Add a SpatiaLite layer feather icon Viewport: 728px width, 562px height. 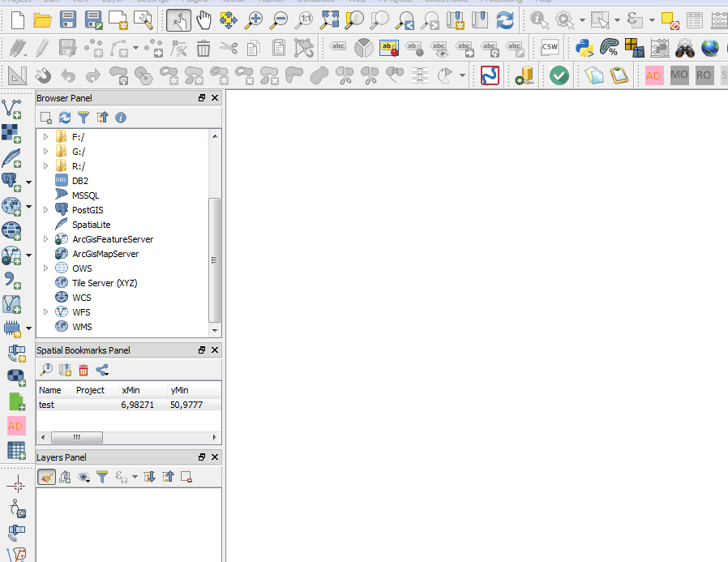(x=11, y=158)
